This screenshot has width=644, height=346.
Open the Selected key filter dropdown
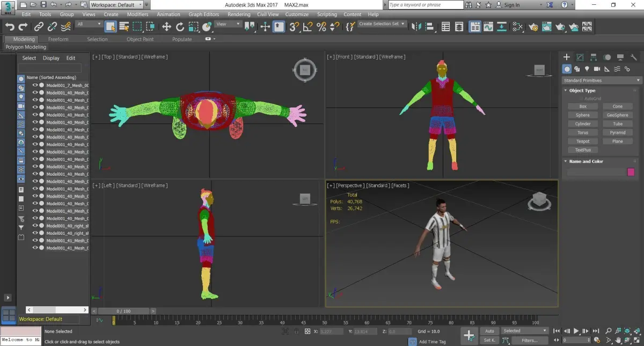point(524,331)
